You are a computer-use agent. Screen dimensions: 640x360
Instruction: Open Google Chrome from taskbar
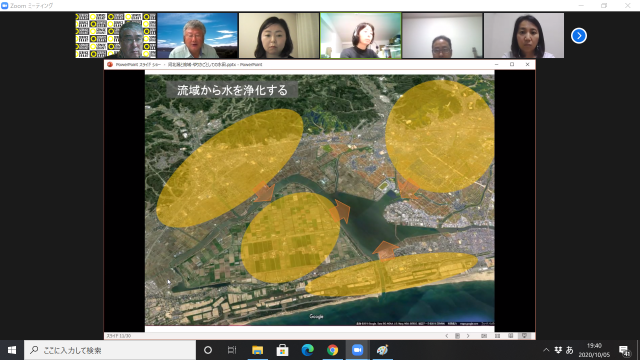332,350
